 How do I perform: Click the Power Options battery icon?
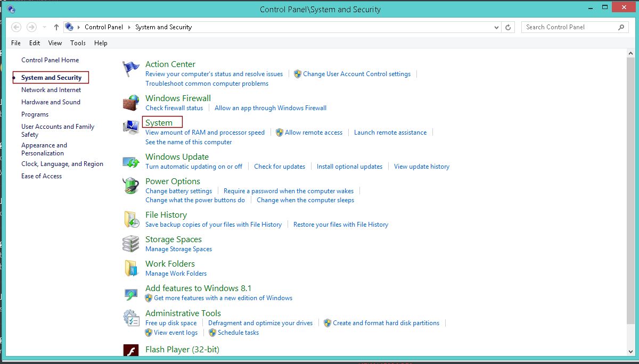(130, 186)
